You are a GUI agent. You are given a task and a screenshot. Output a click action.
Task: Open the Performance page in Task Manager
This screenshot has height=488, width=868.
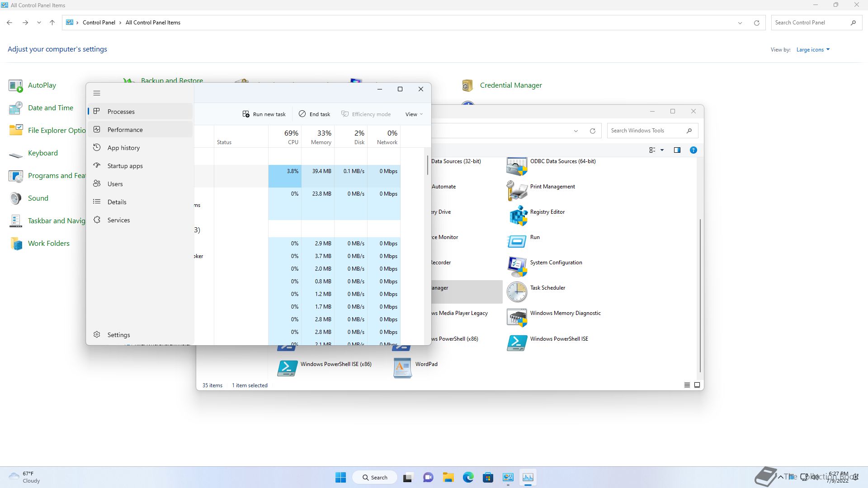tap(125, 130)
